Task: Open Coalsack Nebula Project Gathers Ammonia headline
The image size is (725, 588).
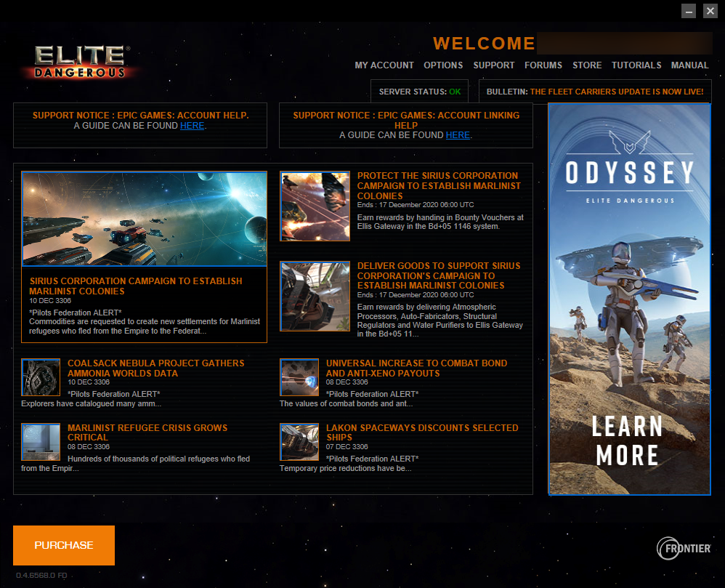Action: 155,368
